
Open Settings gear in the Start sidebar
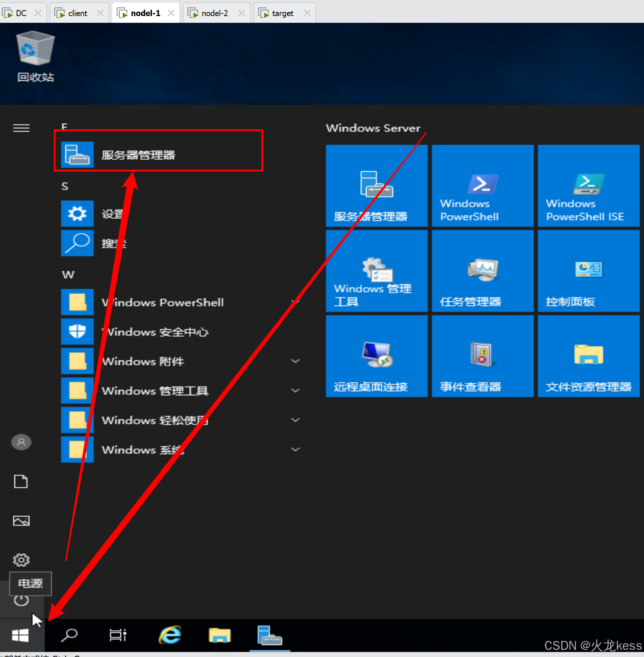point(21,560)
